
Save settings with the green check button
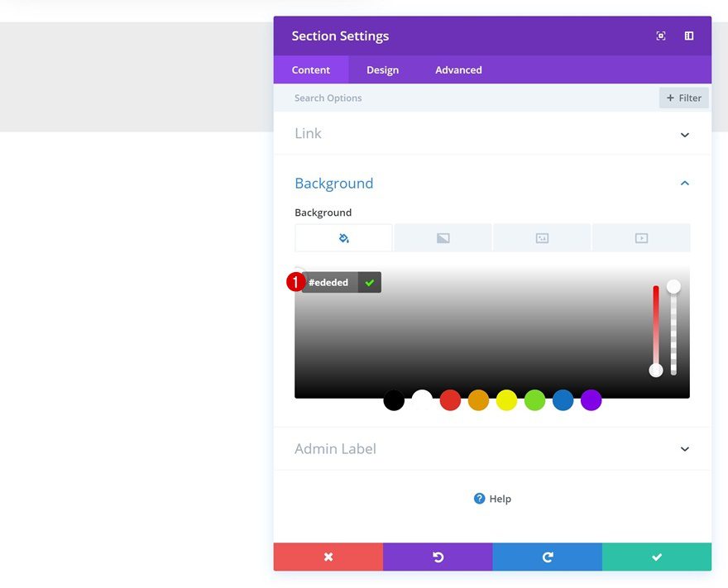(656, 557)
